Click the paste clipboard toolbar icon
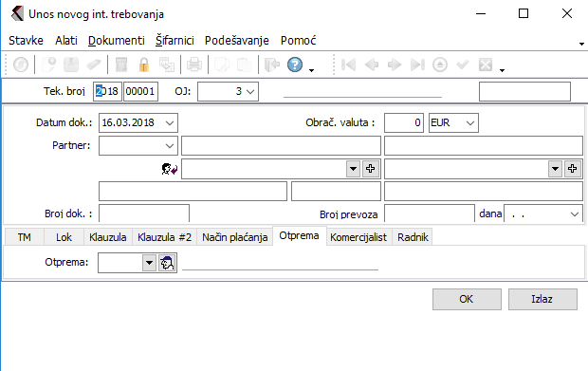 (245, 65)
